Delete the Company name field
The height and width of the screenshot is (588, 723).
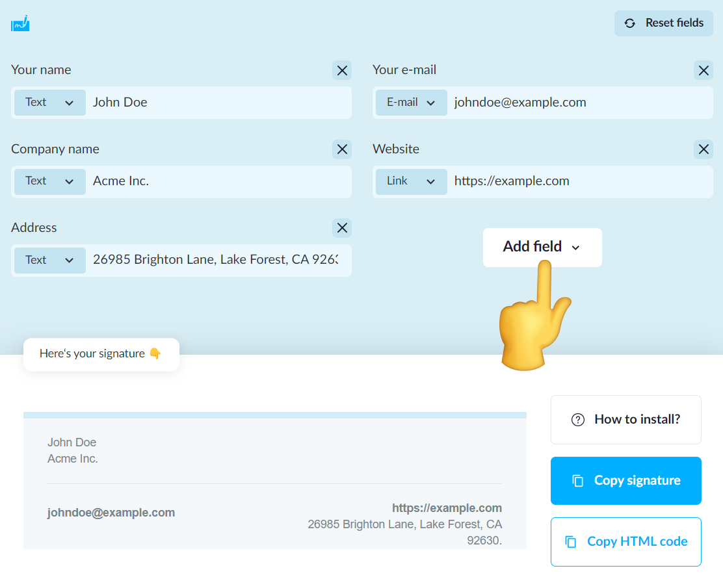(342, 149)
